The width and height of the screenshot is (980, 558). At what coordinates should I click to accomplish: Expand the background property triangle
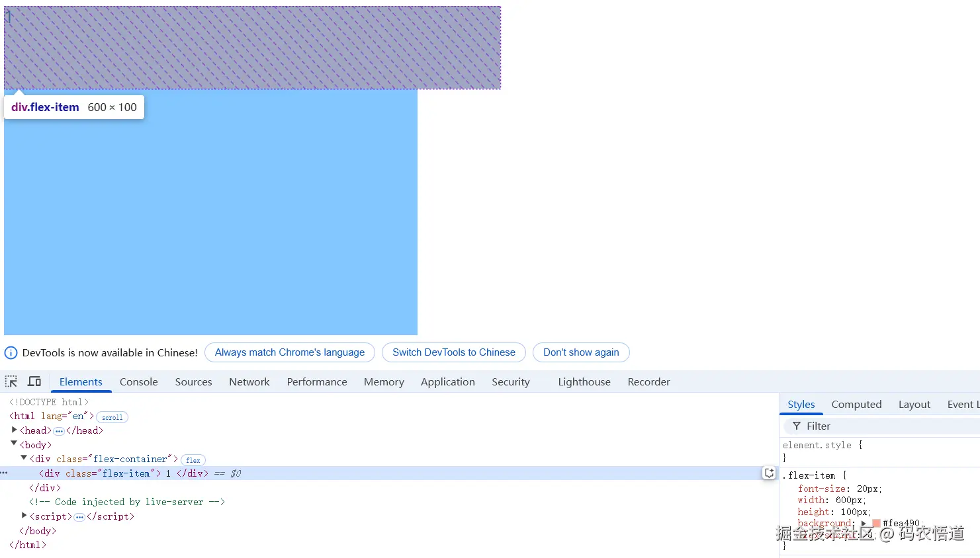pos(864,523)
